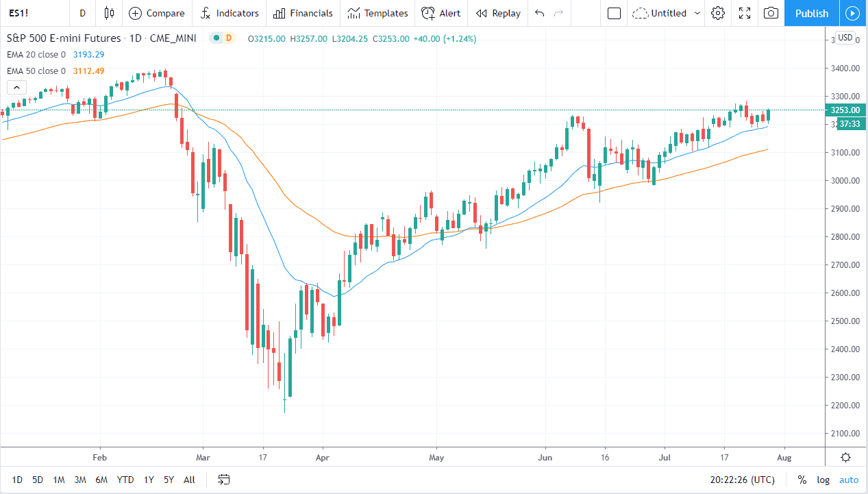Open chart settings with the gear button
This screenshot has width=868, height=494.
click(x=717, y=13)
